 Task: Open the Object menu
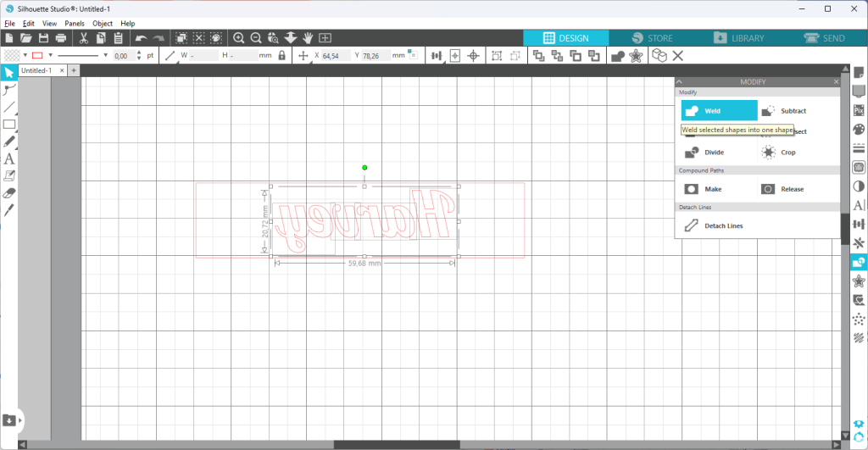pyautogui.click(x=103, y=23)
